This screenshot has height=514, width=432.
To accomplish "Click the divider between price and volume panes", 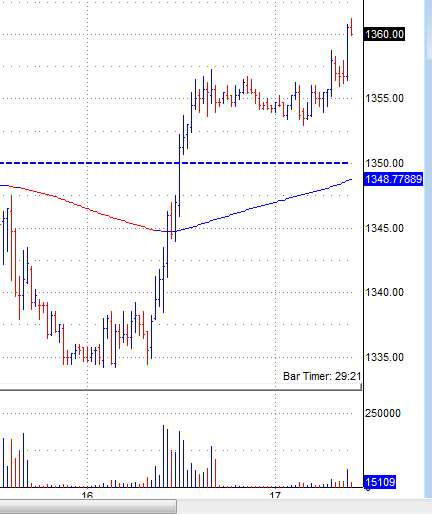I will click(x=181, y=388).
